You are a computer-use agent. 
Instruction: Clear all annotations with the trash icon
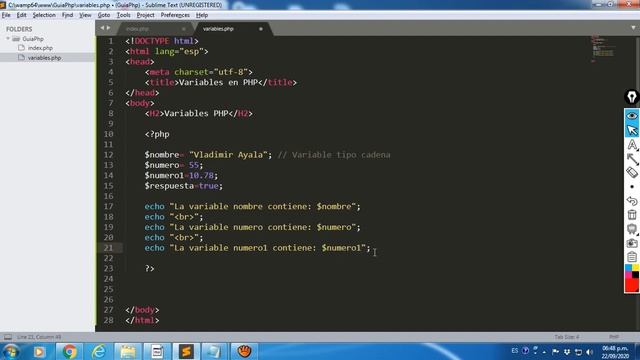point(632,215)
